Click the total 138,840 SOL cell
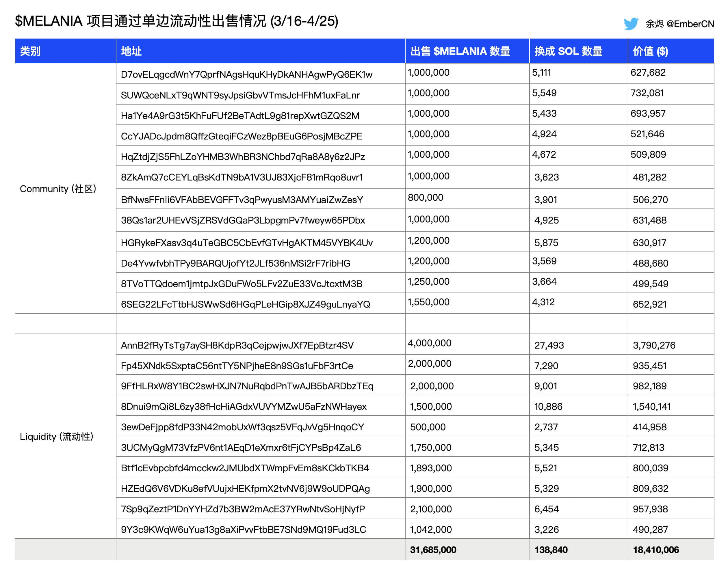The width and height of the screenshot is (728, 577). coord(551,550)
